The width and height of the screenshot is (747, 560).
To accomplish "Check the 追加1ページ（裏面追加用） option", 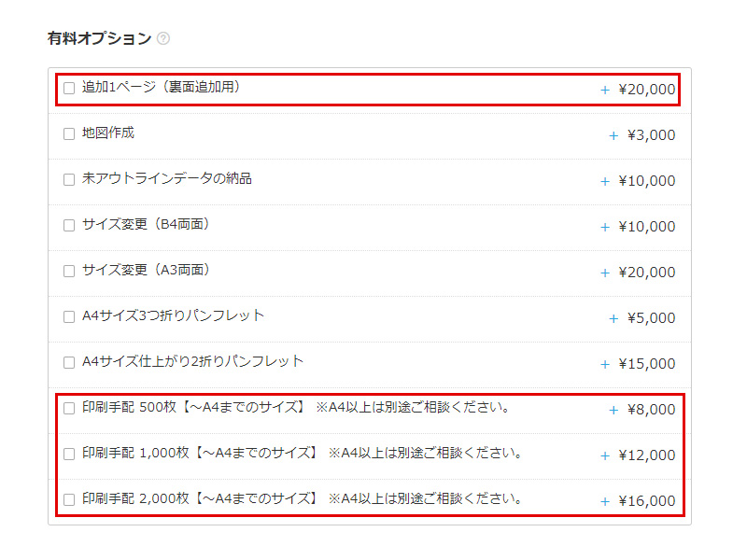I will pos(69,89).
